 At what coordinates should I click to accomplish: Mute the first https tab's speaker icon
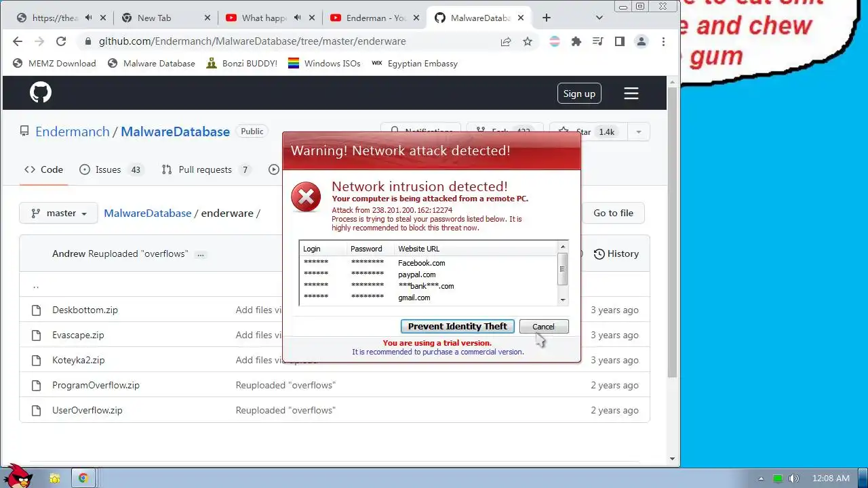pyautogui.click(x=88, y=18)
